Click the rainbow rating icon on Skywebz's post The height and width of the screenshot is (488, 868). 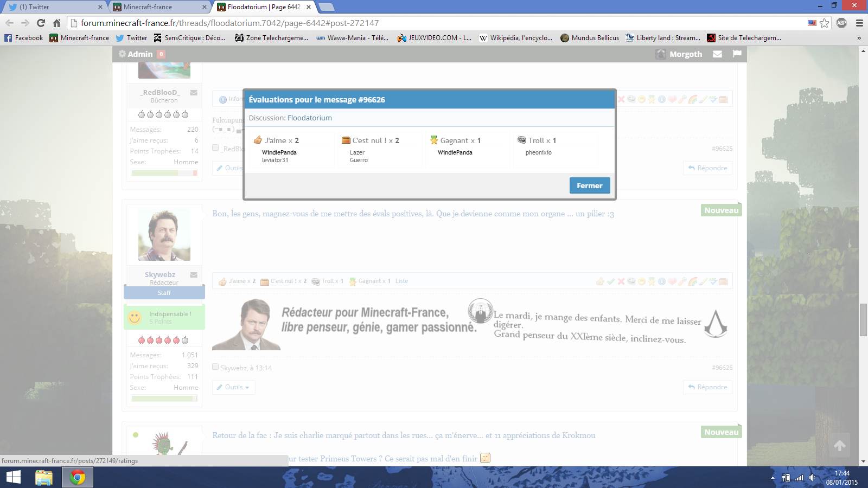coord(693,281)
